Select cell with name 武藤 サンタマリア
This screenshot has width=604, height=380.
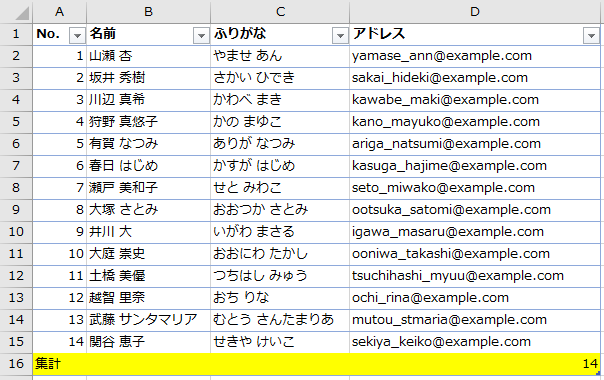pyautogui.click(x=149, y=320)
